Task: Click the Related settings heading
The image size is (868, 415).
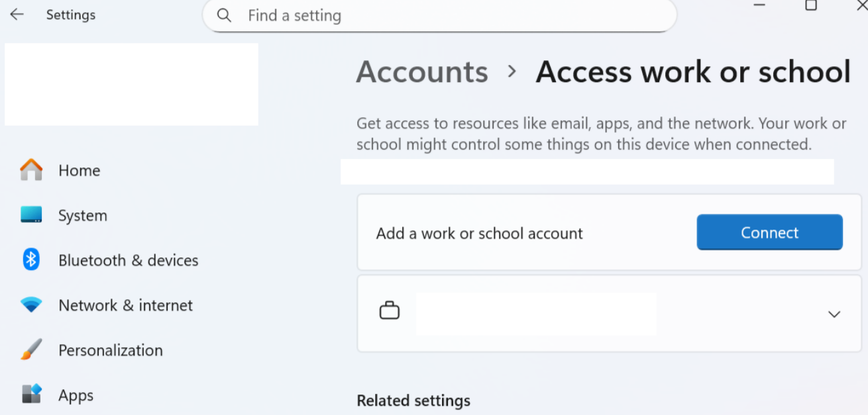Action: 413,400
